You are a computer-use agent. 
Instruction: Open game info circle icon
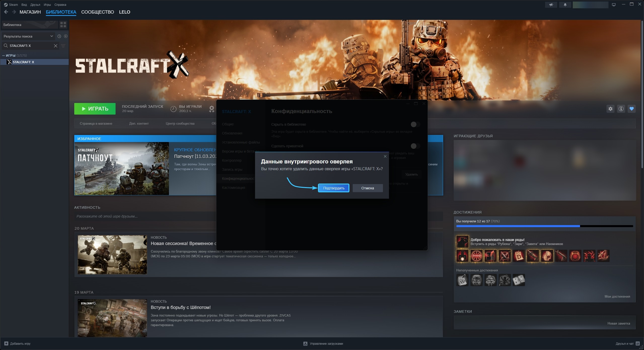pos(621,109)
